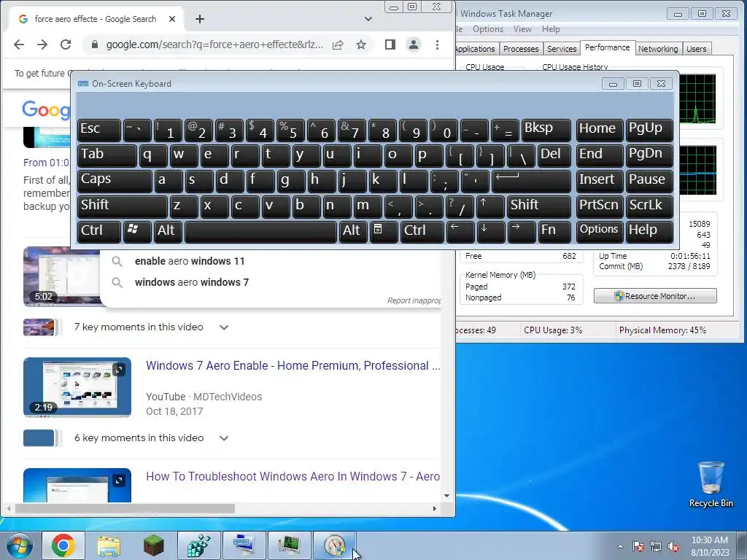Viewport: 747px width, 560px height.
Task: Open Chrome's three-dot menu
Action: pyautogui.click(x=437, y=44)
